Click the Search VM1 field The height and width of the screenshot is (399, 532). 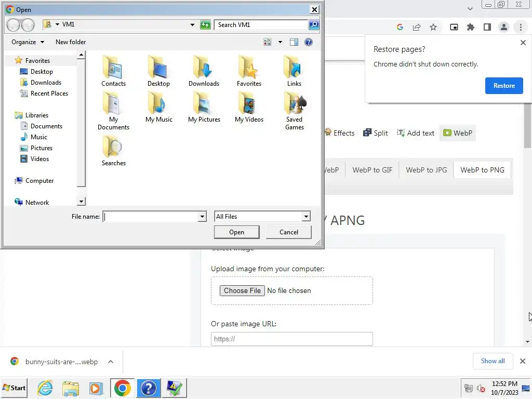(x=261, y=25)
